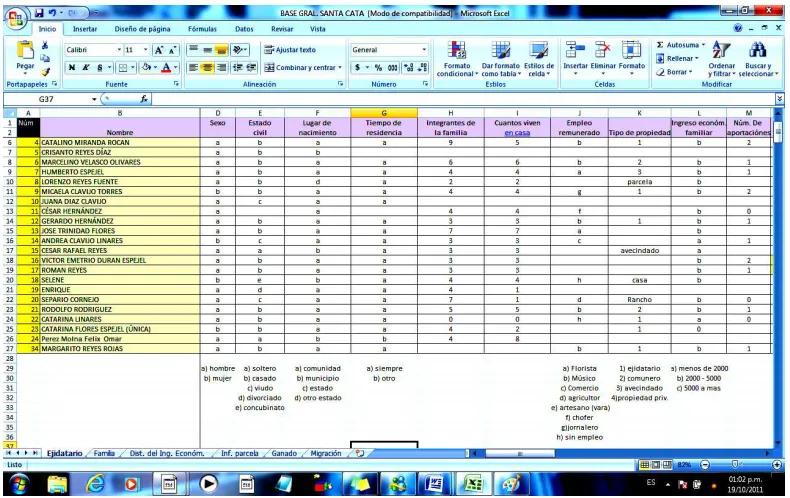Apply percent style format
Image resolution: width=790 pixels, height=498 pixels.
pos(378,67)
